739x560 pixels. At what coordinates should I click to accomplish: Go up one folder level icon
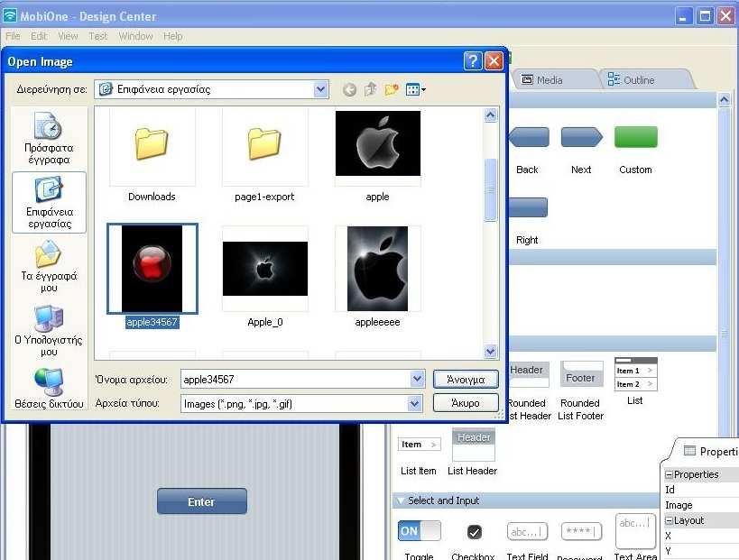point(371,89)
